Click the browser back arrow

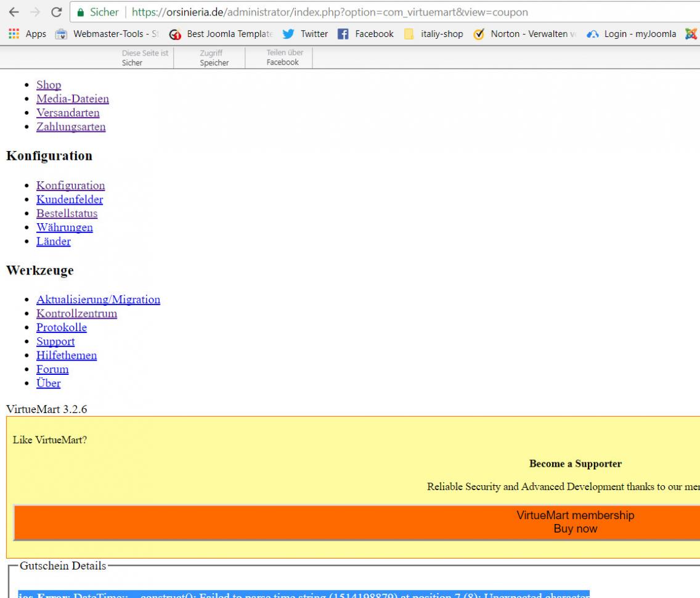[10, 13]
